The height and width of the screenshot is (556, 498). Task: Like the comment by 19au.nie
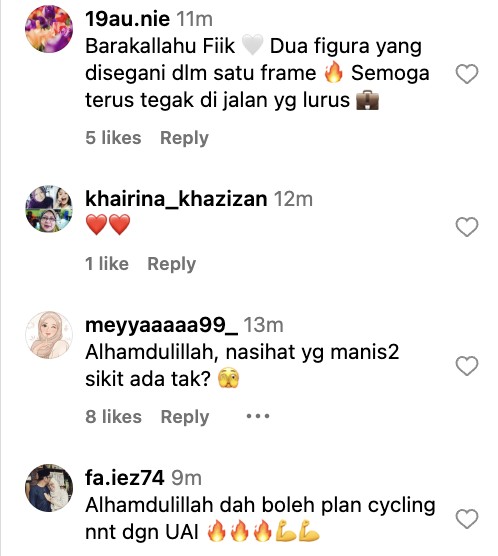click(x=467, y=74)
